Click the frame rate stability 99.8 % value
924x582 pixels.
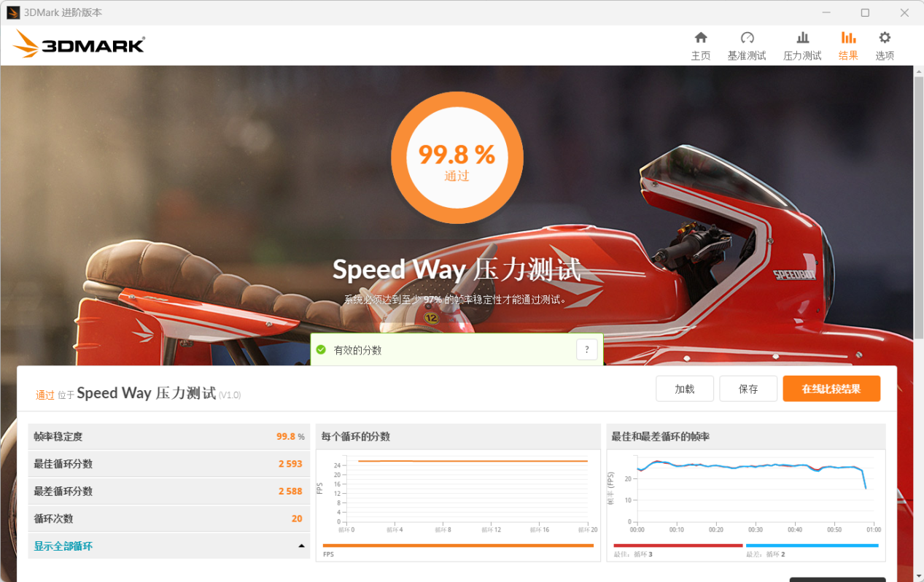coord(290,436)
